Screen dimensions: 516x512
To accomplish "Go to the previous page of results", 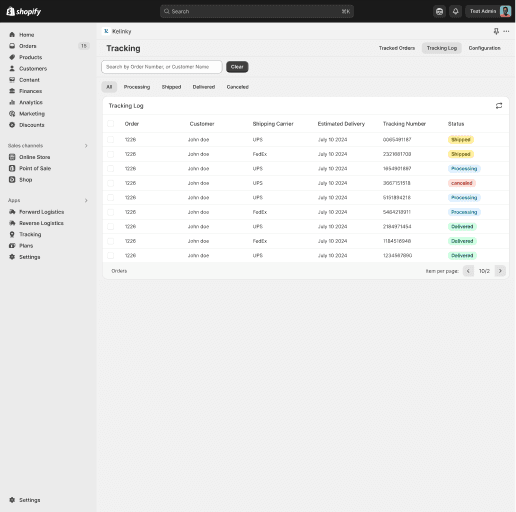I will 468,271.
